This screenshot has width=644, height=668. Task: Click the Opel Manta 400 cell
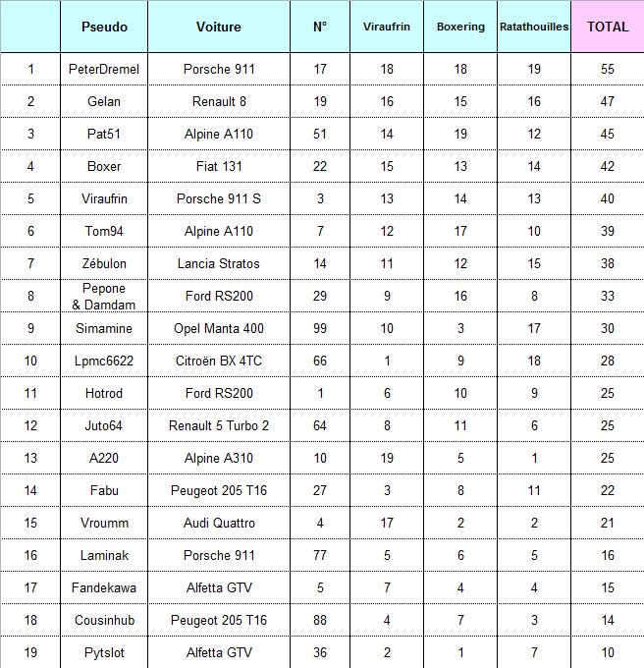tap(219, 329)
